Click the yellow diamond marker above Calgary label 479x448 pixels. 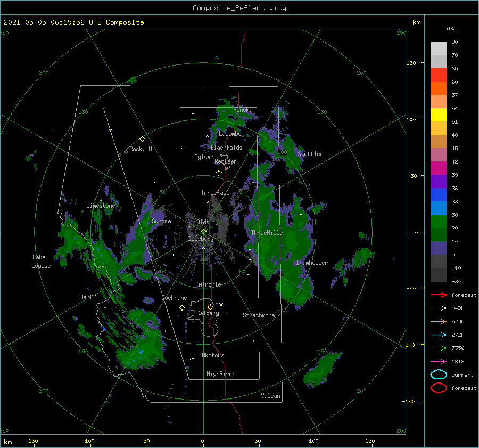210,307
